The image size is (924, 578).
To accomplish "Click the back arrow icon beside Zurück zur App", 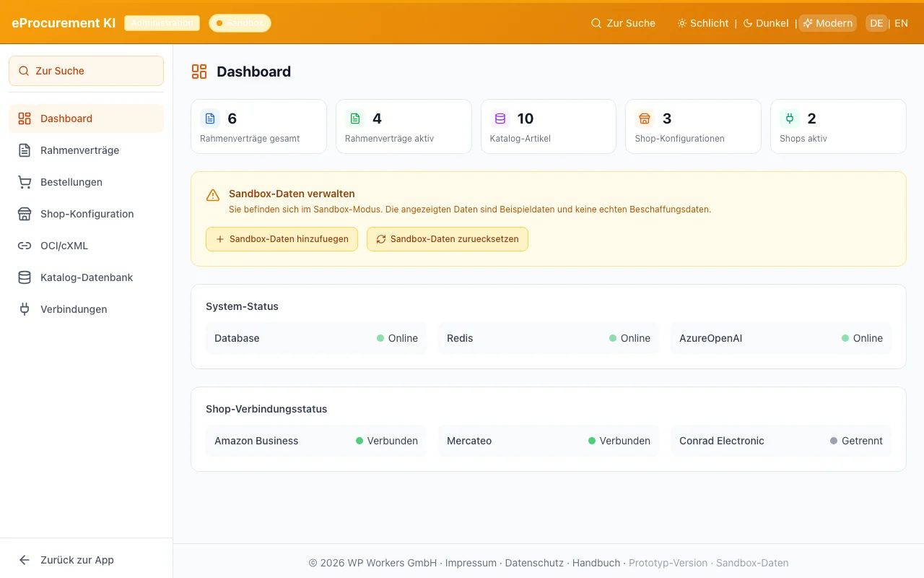I will pos(25,560).
